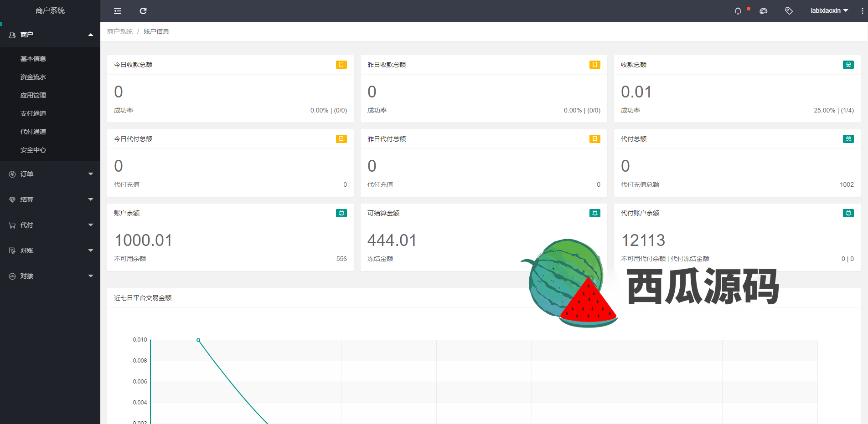
Task: Click the 总 badge on 代付账户余额
Action: (848, 213)
